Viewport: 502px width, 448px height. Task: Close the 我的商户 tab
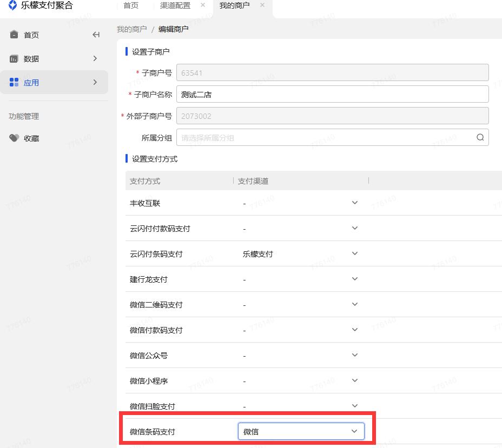(262, 5)
